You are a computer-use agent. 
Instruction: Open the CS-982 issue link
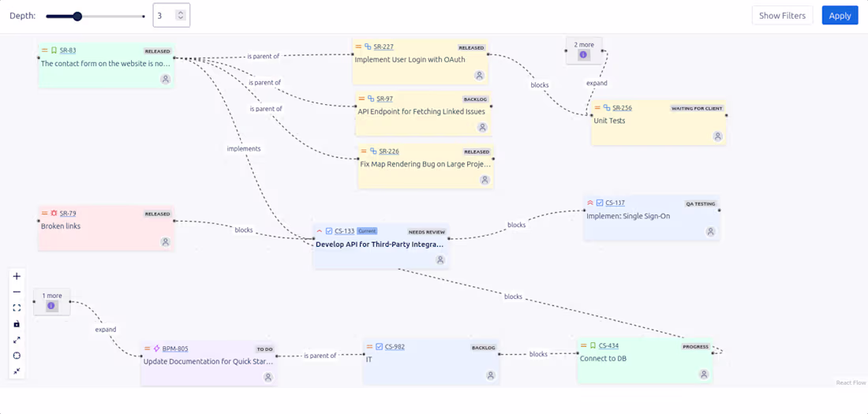395,346
